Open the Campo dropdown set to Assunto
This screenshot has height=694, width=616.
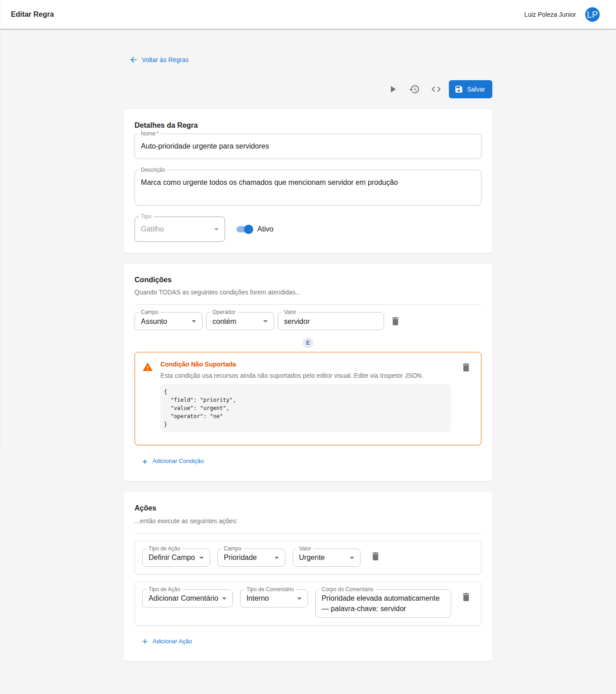[168, 321]
